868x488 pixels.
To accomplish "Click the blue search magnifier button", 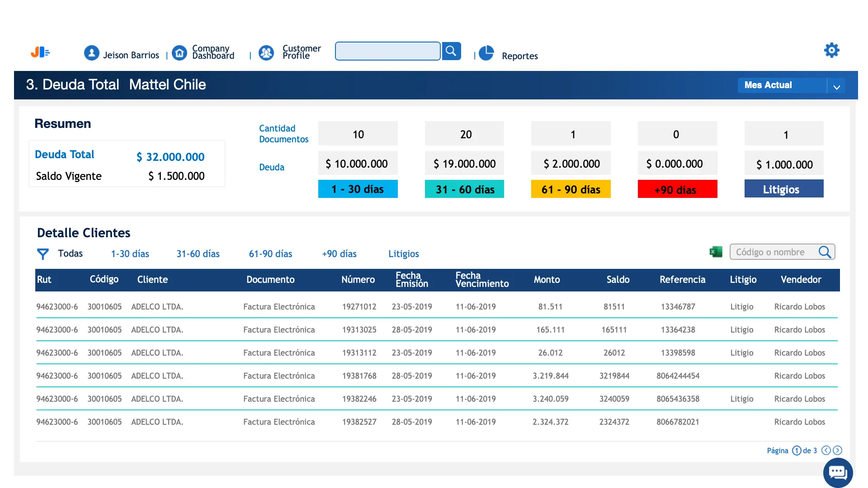I will pos(451,51).
